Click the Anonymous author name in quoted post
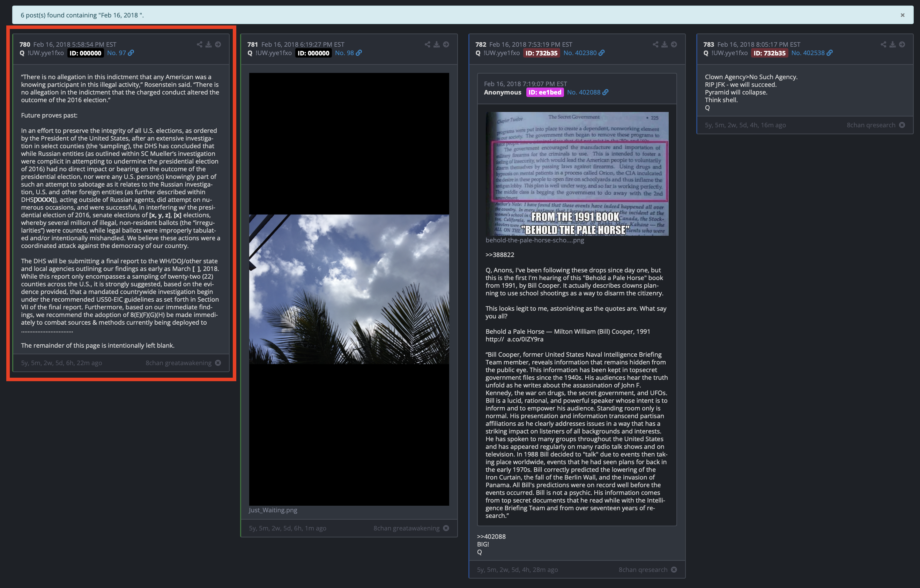The image size is (920, 588). pyautogui.click(x=503, y=92)
